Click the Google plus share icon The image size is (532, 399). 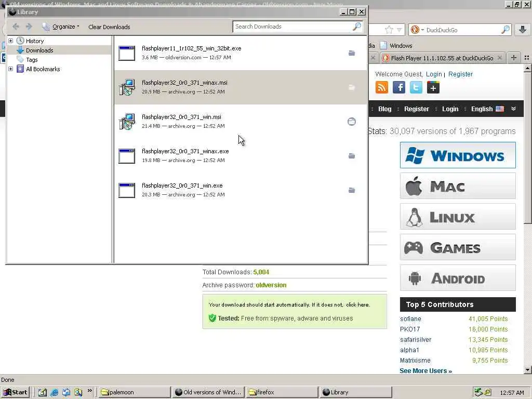pyautogui.click(x=433, y=87)
